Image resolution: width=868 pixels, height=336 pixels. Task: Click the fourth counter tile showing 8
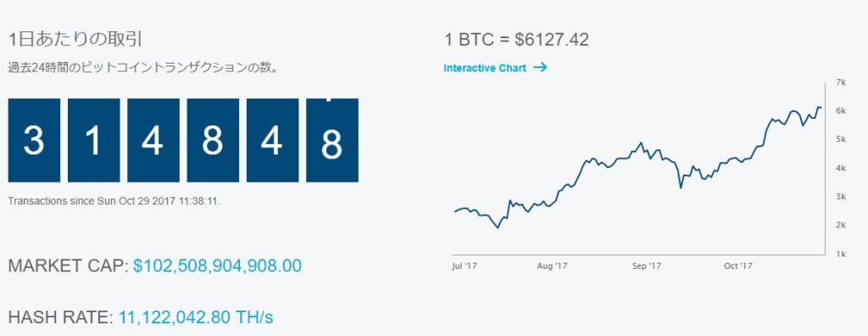point(213,140)
